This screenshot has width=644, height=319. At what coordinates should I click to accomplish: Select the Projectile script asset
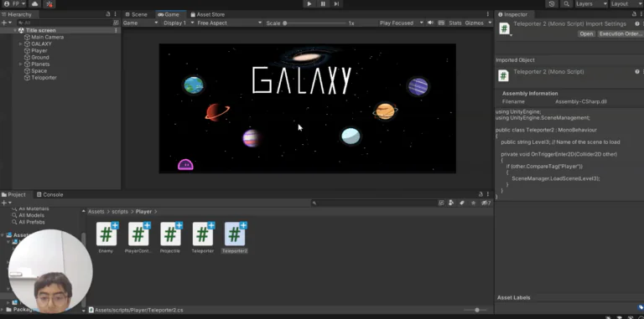click(x=170, y=238)
